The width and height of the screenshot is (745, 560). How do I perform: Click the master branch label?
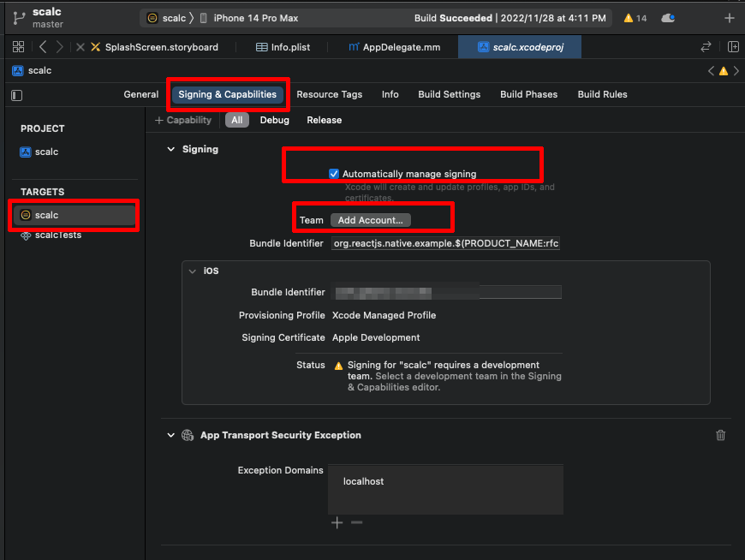coord(47,24)
